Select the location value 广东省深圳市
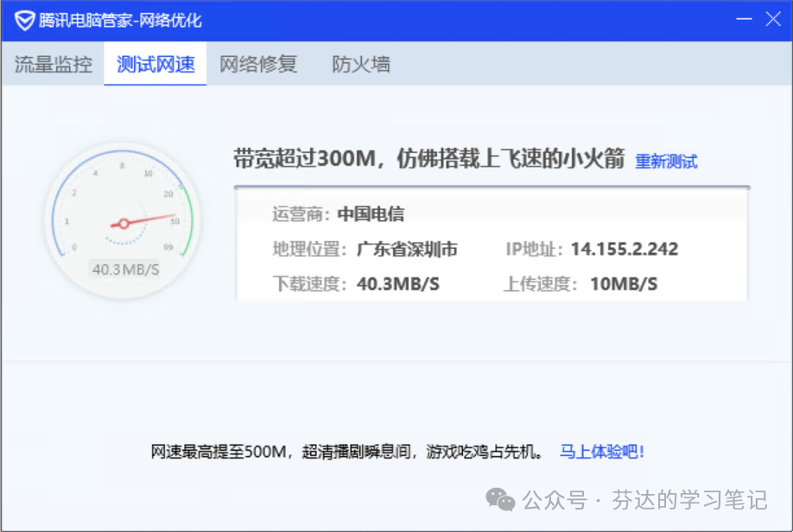 [407, 250]
